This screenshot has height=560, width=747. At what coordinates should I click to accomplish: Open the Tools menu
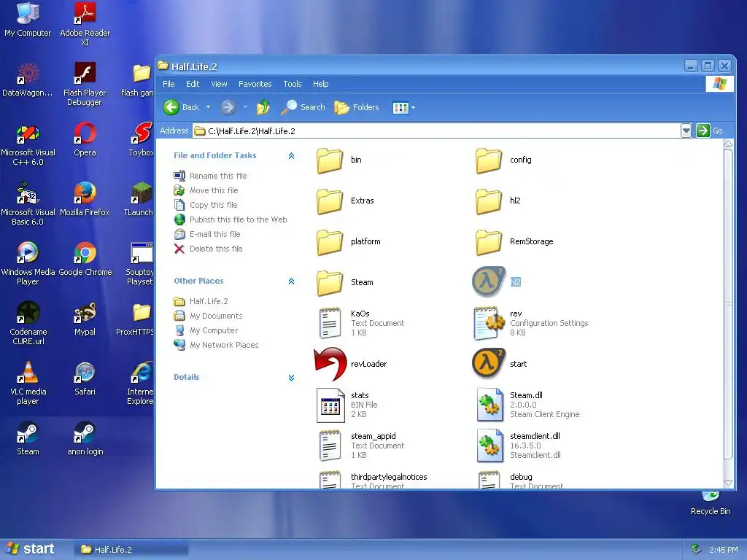[292, 84]
